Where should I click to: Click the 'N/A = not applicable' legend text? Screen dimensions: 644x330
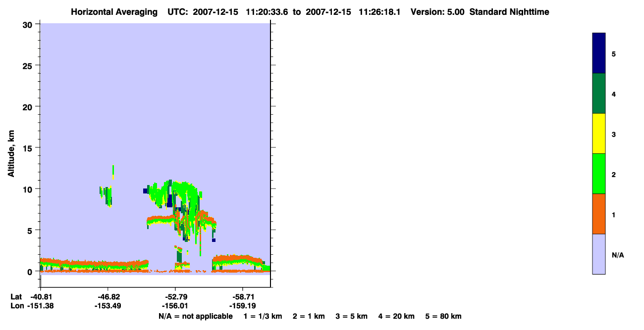point(195,316)
